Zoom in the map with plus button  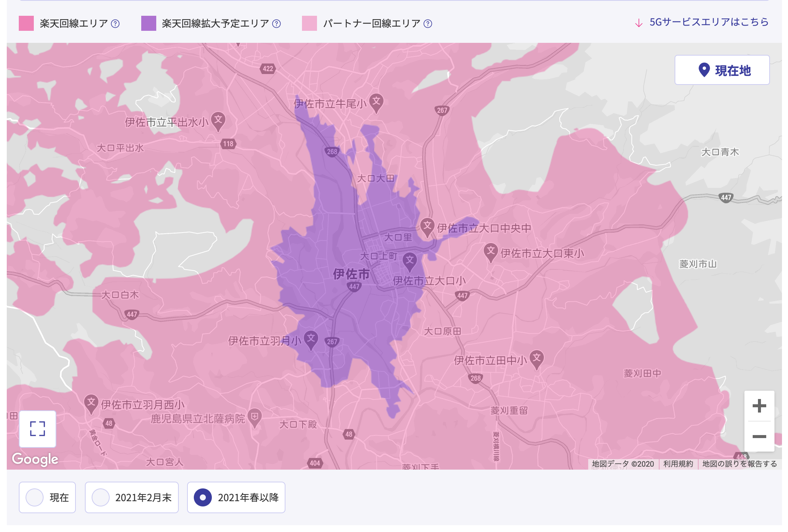(759, 406)
